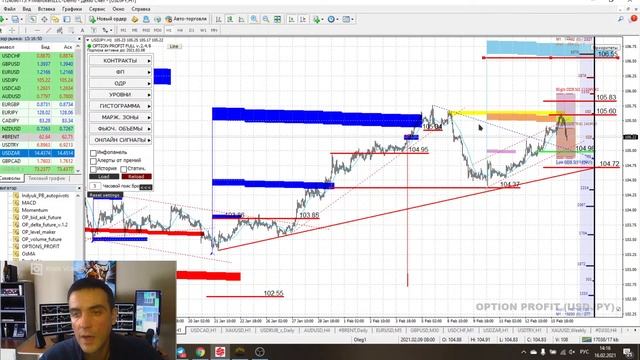Select the W1 timeframe button
640x360 pixels.
[203, 30]
